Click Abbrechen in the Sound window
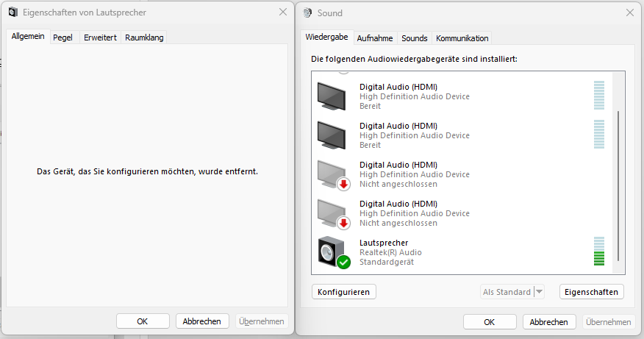644x339 pixels. click(x=548, y=322)
